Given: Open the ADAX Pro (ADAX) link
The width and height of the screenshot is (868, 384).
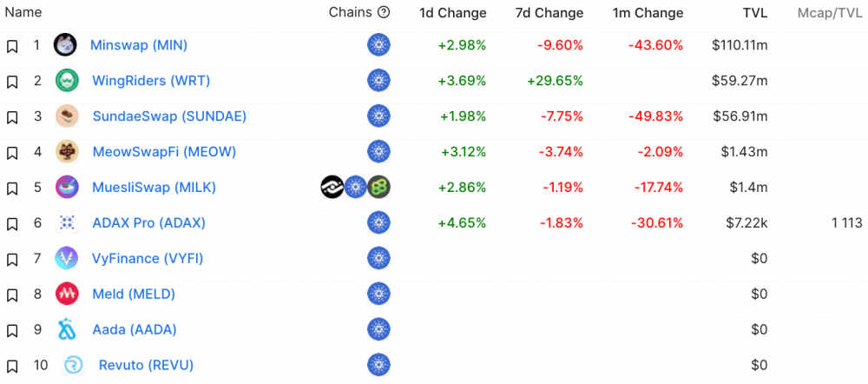Looking at the screenshot, I should coord(149,222).
